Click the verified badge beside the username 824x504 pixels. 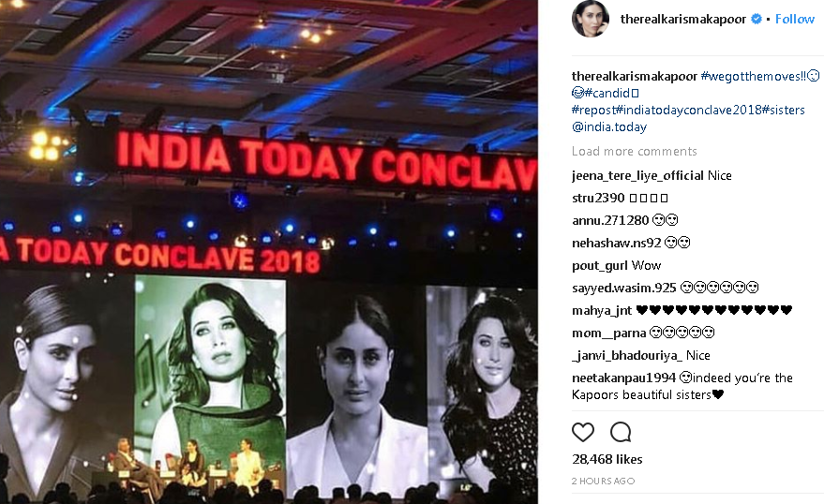point(757,19)
